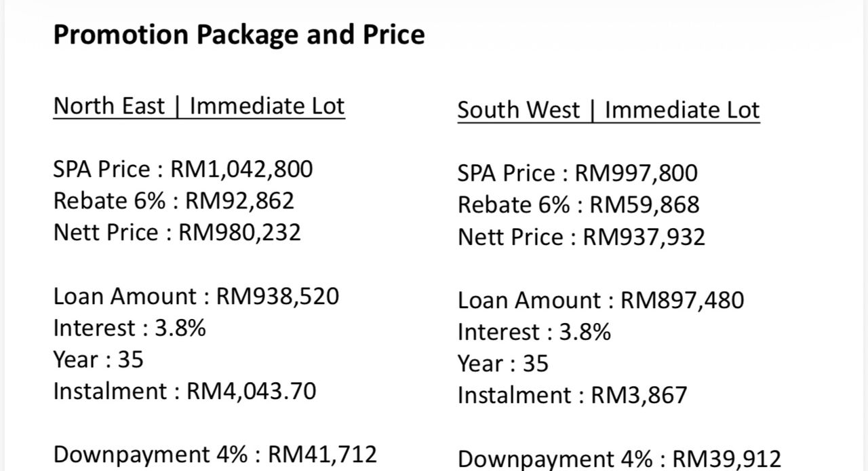The width and height of the screenshot is (868, 471).
Task: Select North East Interest 3.8% text
Action: [130, 328]
